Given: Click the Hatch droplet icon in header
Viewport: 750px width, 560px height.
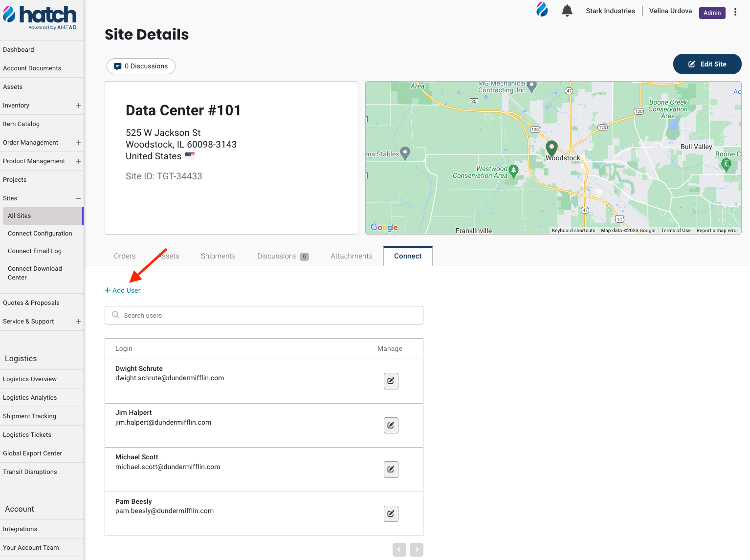Looking at the screenshot, I should [542, 9].
